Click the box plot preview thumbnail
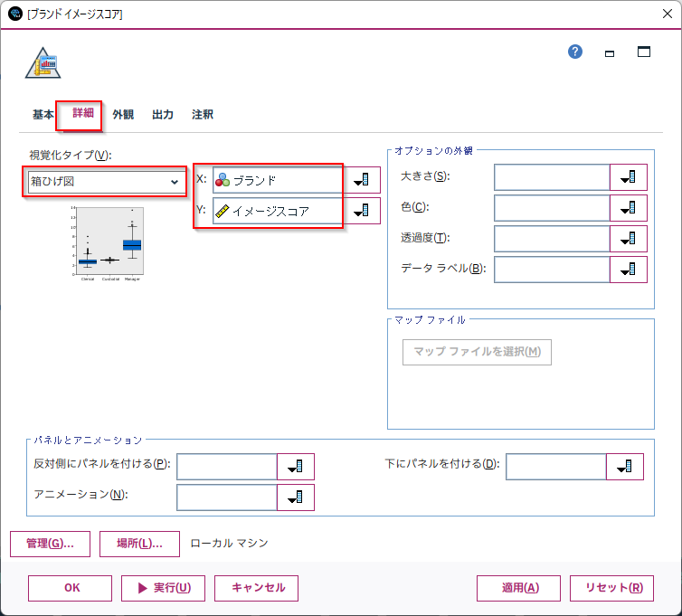682x616 pixels. pos(107,243)
